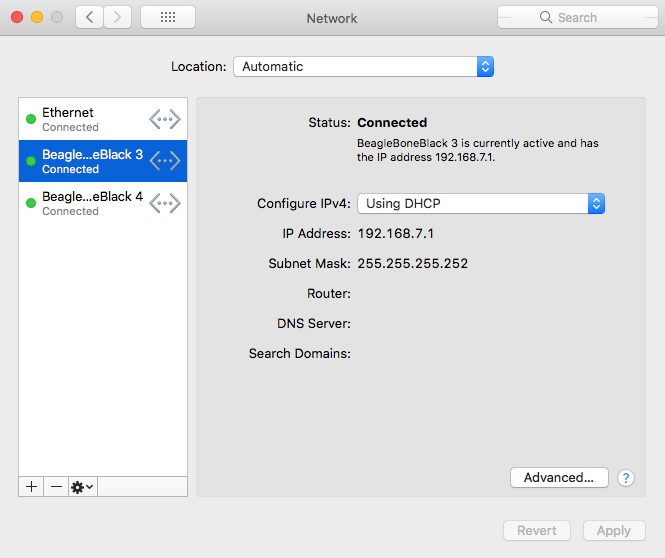Click the green status dot beside Ethernet
665x558 pixels.
[31, 119]
